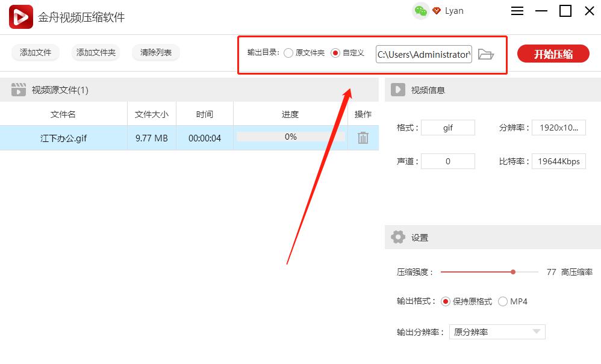Click 添加文件夹 to add a folder

pos(95,52)
